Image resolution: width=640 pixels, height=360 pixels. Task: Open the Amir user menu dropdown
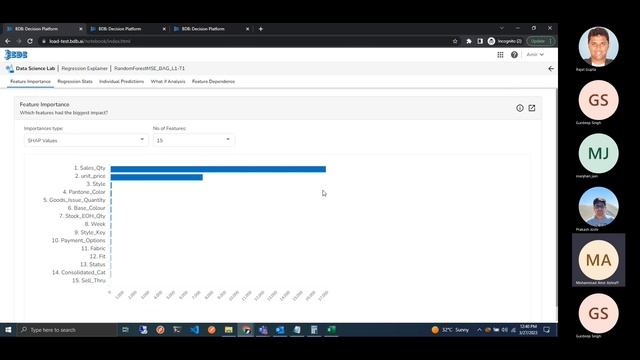(x=535, y=55)
